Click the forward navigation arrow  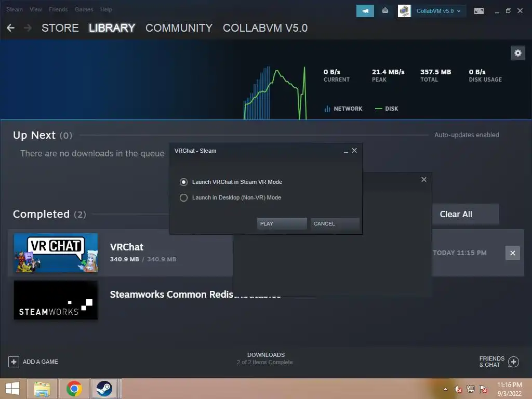point(28,28)
